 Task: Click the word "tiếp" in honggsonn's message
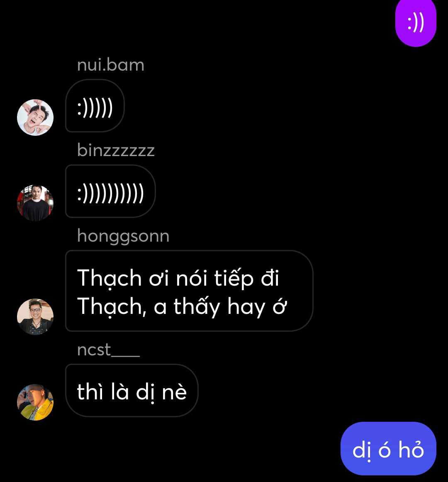click(x=234, y=279)
